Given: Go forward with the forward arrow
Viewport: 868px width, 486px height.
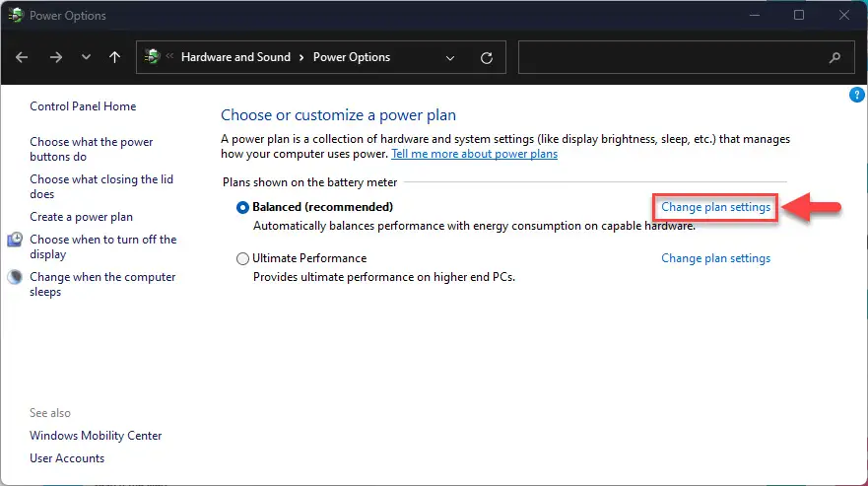Looking at the screenshot, I should point(56,57).
